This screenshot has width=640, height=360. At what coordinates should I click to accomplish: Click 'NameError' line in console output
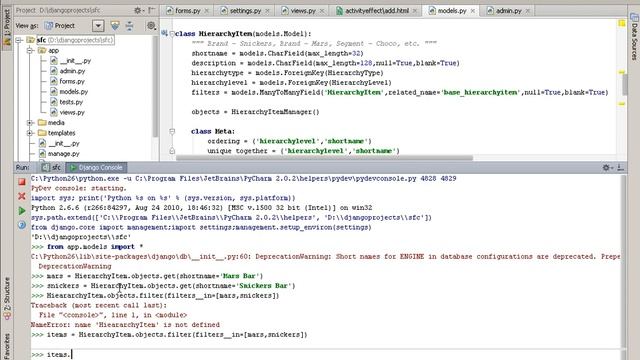click(x=125, y=325)
